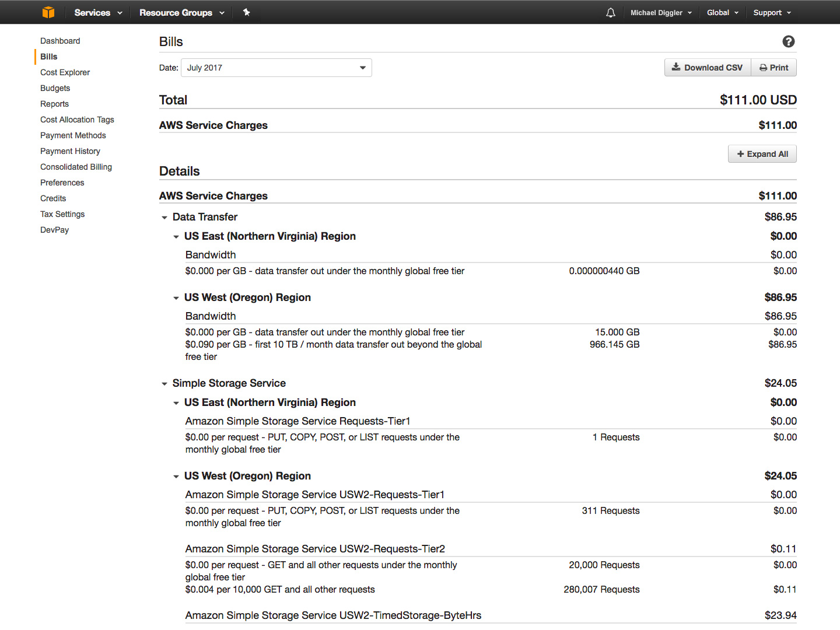Click the Simple Storage Service $24.05 amount
The width and height of the screenshot is (840, 630).
[780, 383]
